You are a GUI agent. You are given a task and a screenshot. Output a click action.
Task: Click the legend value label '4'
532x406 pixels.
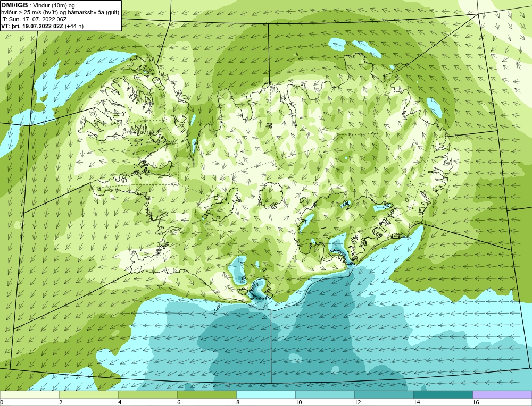(120, 402)
